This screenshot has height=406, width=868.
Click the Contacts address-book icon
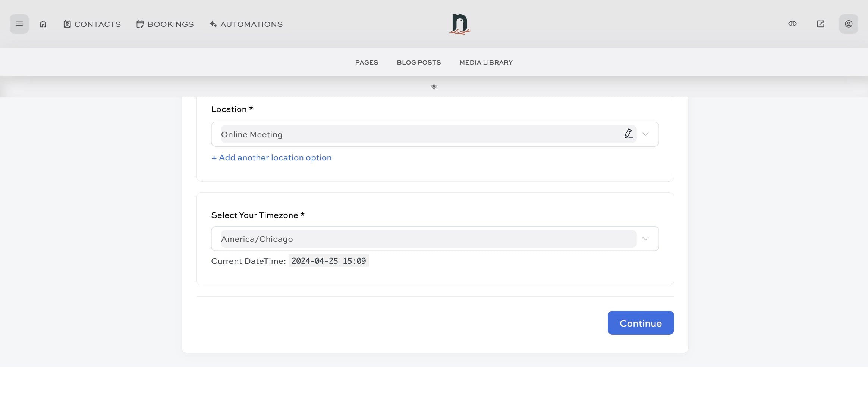pyautogui.click(x=67, y=24)
